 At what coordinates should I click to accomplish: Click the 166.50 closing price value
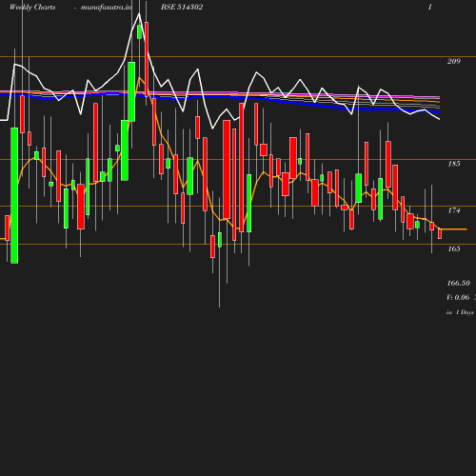pyautogui.click(x=458, y=283)
